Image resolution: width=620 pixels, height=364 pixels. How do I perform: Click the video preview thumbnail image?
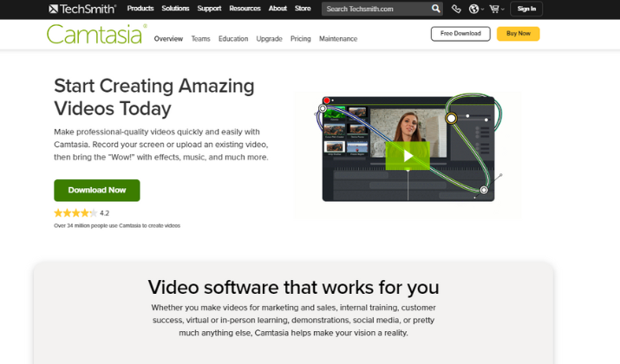click(408, 148)
